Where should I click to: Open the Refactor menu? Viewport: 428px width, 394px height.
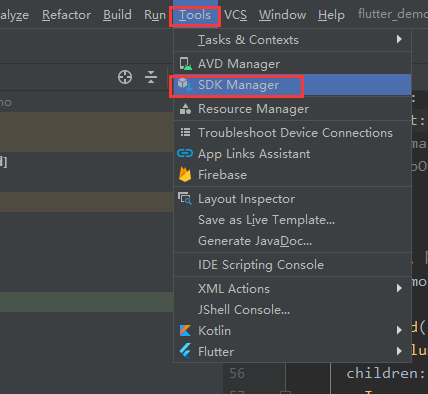(x=66, y=15)
